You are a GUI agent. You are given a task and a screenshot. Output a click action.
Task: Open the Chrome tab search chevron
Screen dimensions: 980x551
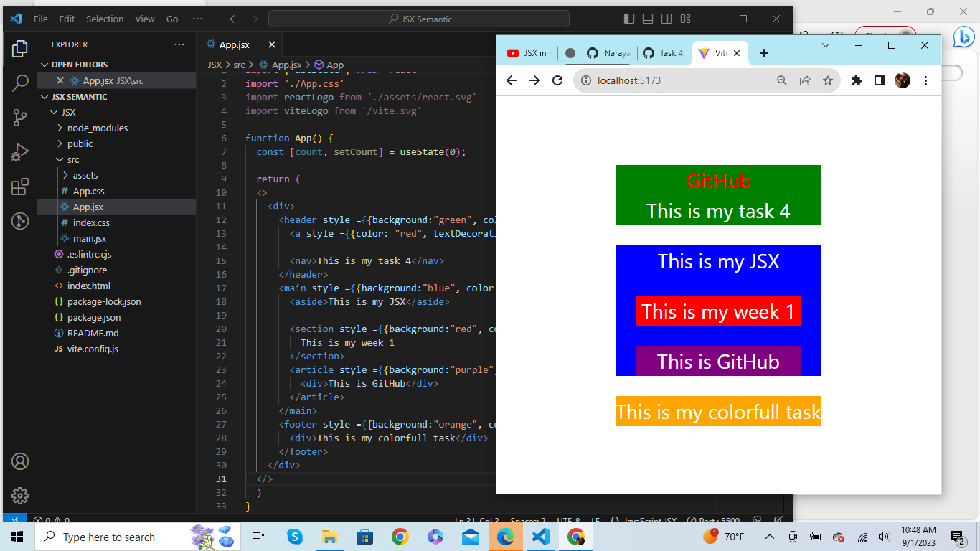(x=826, y=44)
